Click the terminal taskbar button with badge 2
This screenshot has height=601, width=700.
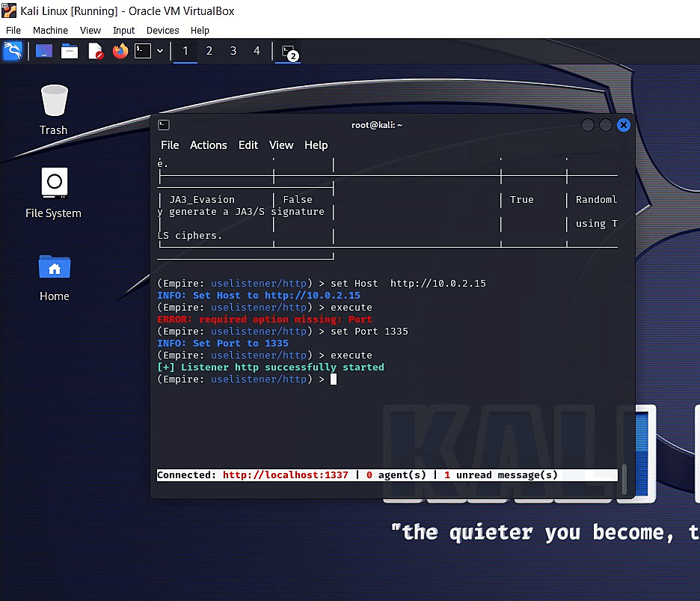click(x=289, y=52)
